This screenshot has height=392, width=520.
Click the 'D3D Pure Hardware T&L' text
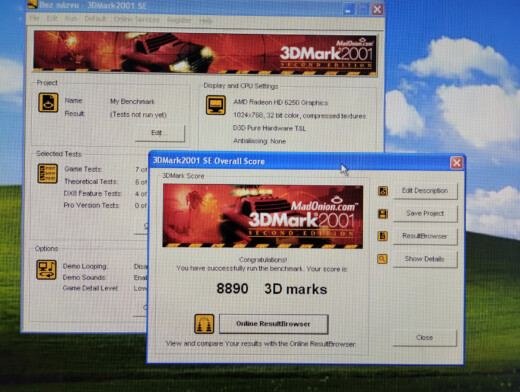[x=269, y=128]
